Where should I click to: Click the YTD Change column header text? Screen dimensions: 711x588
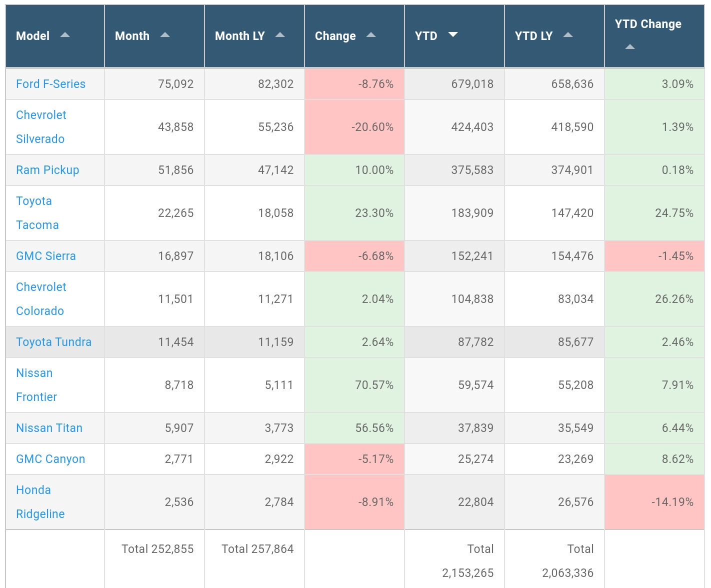point(648,24)
